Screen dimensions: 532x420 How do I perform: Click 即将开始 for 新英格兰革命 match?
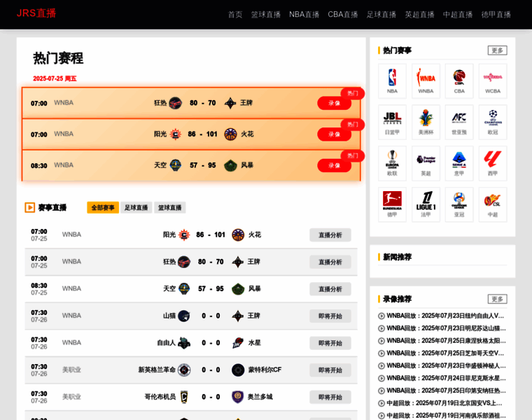[x=330, y=370]
